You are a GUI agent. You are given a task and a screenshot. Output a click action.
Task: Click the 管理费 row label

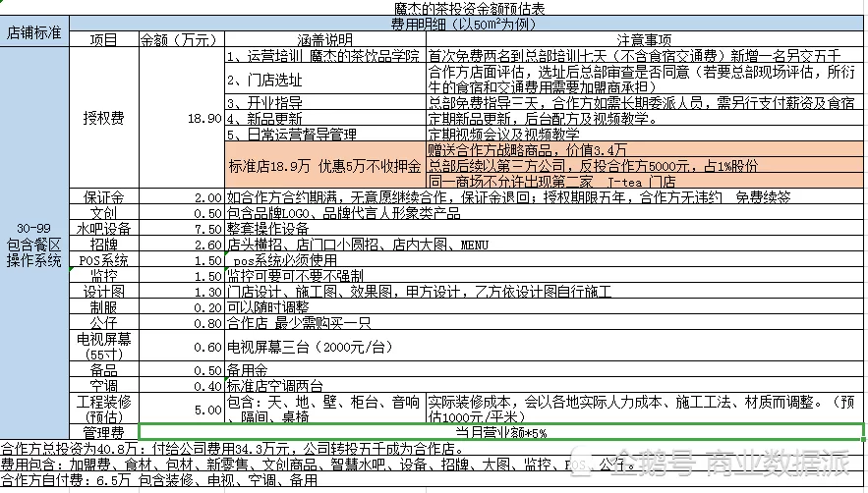coord(104,432)
